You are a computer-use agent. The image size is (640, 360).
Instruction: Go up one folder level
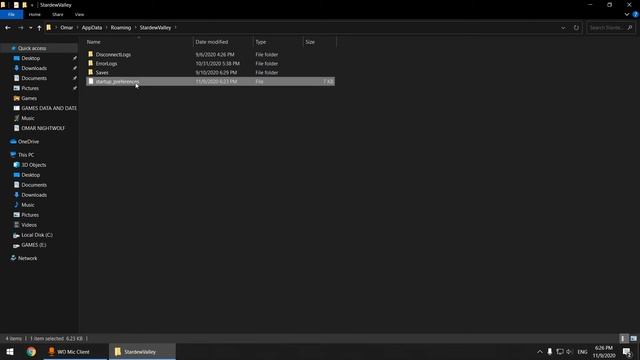click(39, 28)
